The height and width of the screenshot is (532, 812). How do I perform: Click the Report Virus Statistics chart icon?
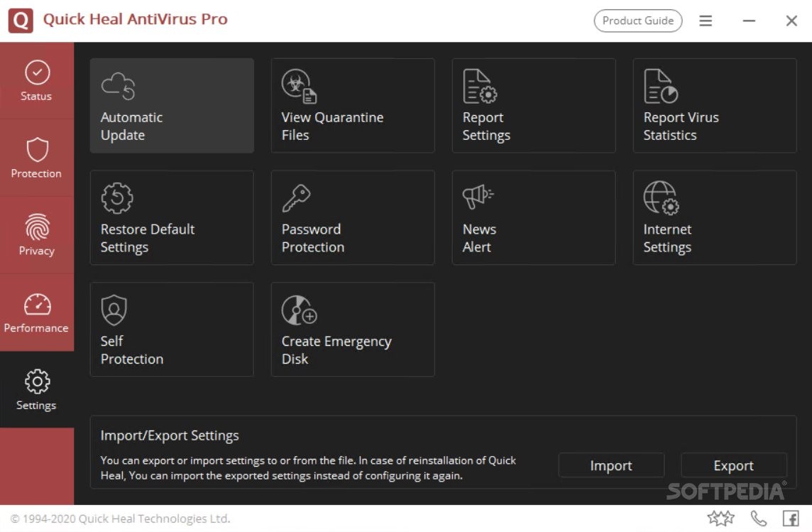(661, 86)
